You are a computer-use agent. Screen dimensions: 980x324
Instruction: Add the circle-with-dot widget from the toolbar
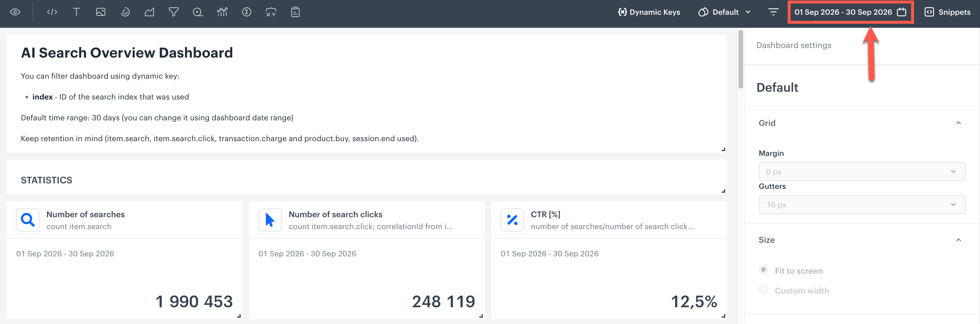coord(198,12)
